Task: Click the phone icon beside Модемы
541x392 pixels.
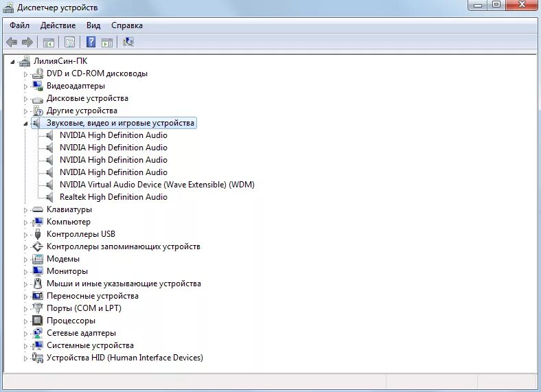Action: pyautogui.click(x=38, y=259)
